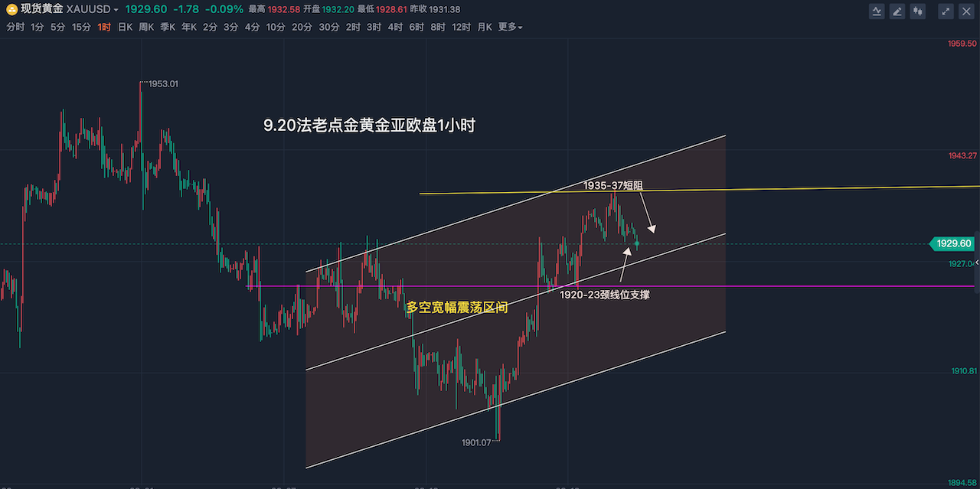Switch to 日K daily chart
Screen dimensions: 980x489
click(125, 28)
